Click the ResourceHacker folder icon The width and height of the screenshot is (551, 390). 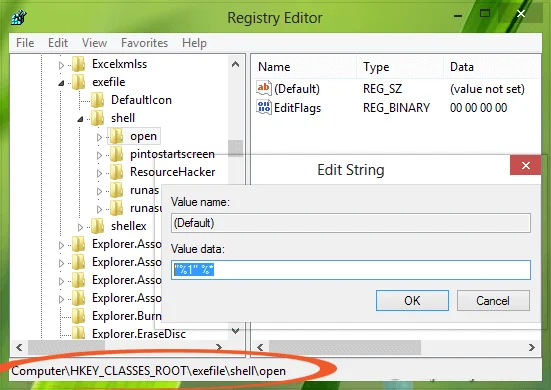116,172
